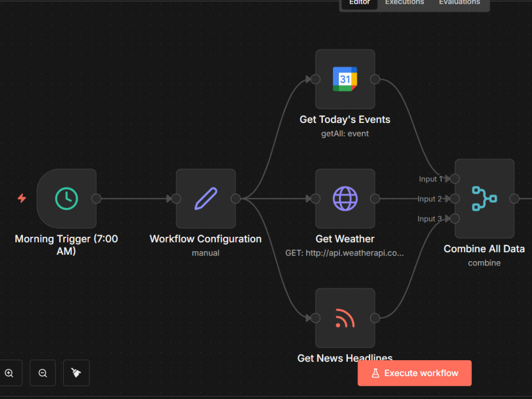Viewport: 532px width, 399px height.
Task: Click the "Combine All Data" node label
Action: (484, 248)
